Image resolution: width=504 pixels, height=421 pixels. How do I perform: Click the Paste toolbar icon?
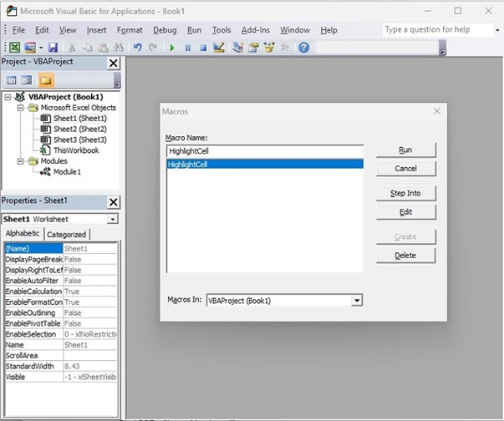(x=103, y=48)
